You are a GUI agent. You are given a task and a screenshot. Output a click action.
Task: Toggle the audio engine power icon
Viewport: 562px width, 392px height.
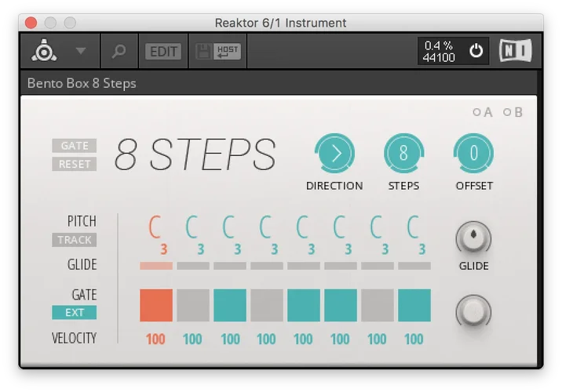tap(476, 51)
